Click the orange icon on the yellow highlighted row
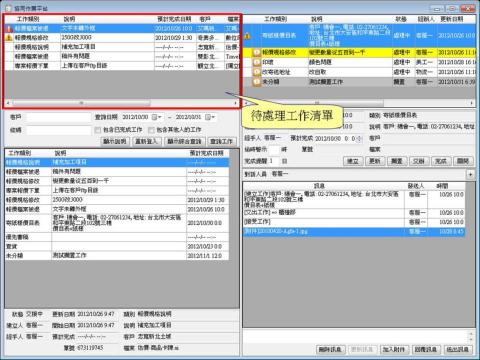This screenshot has height=360, width=480. (257, 52)
